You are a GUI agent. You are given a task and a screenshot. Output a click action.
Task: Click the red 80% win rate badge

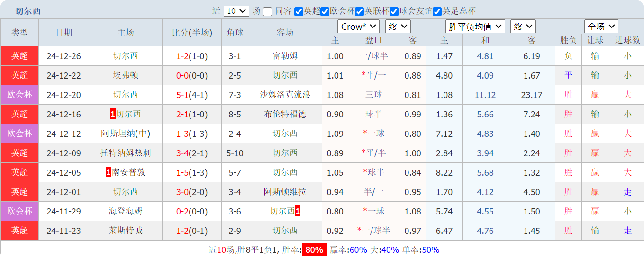coord(314,250)
